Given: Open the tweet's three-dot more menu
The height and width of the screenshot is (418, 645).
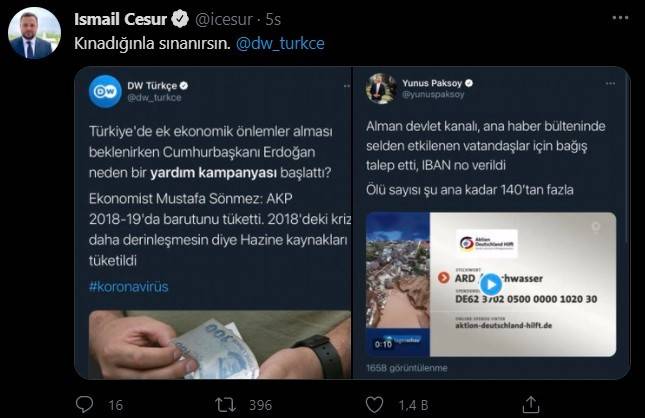Looking at the screenshot, I should tap(620, 18).
